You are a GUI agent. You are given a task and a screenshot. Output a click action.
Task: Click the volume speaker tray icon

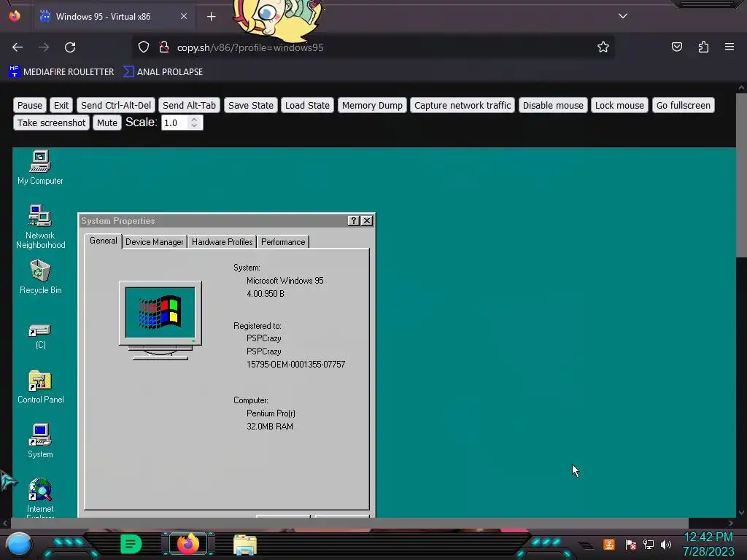666,544
